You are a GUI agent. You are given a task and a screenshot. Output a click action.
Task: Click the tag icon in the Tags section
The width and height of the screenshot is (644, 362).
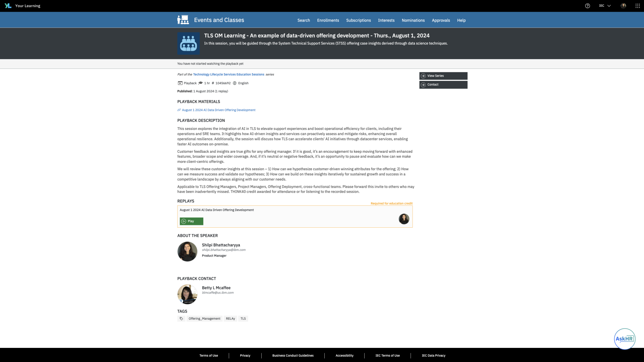[181, 318]
